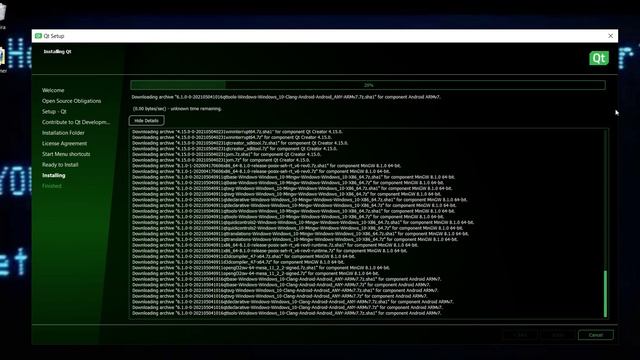The height and width of the screenshot is (360, 640).
Task: Click log line for opengl32sw-64-mesa 7z.sha1
Action: 261,268
